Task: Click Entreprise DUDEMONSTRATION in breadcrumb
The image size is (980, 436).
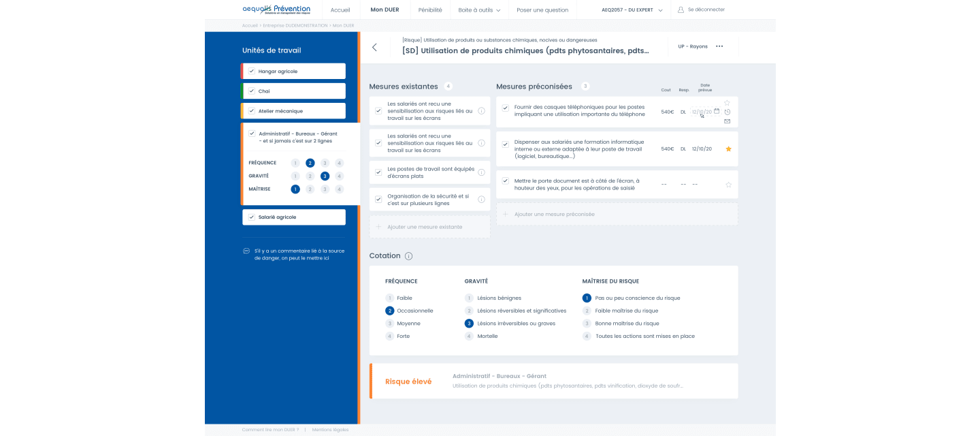Action: [295, 25]
